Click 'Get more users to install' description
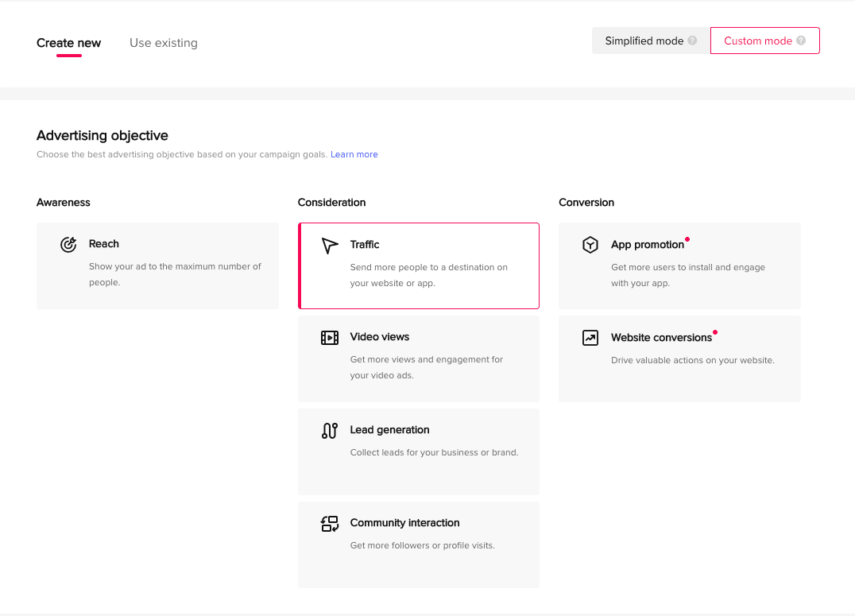 click(x=688, y=275)
